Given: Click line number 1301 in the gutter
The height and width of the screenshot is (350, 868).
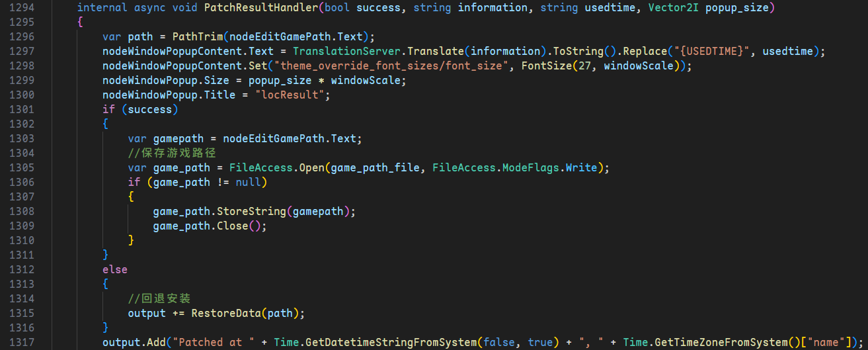Looking at the screenshot, I should [x=22, y=109].
